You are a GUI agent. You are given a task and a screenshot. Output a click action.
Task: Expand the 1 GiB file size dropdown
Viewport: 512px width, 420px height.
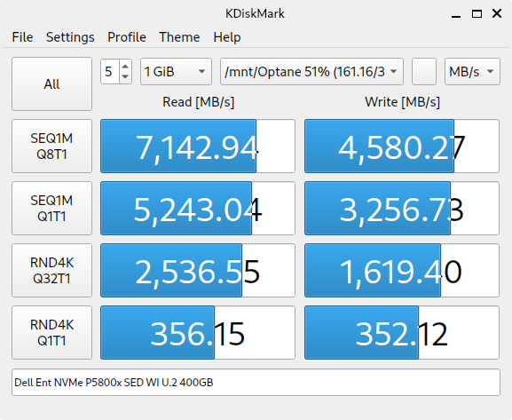point(176,72)
